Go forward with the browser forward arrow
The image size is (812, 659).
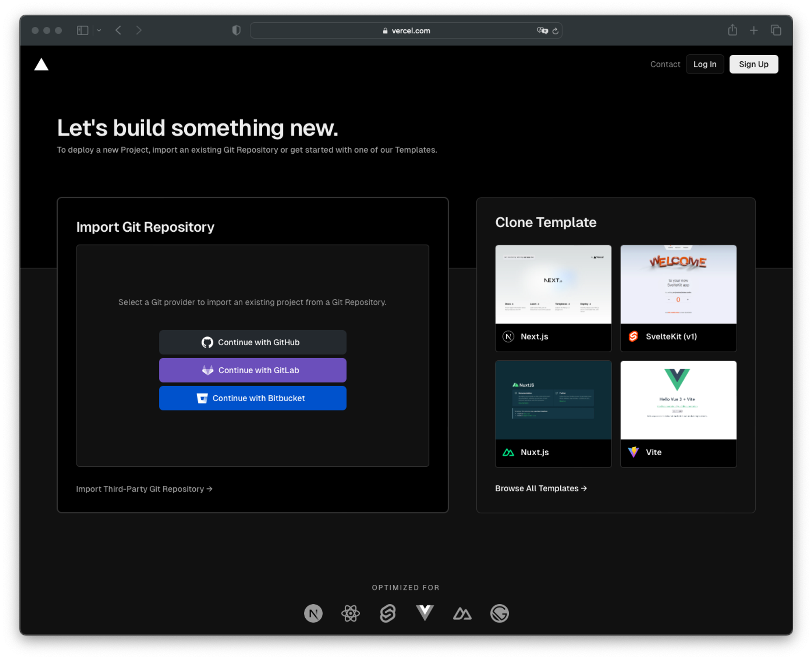[139, 30]
